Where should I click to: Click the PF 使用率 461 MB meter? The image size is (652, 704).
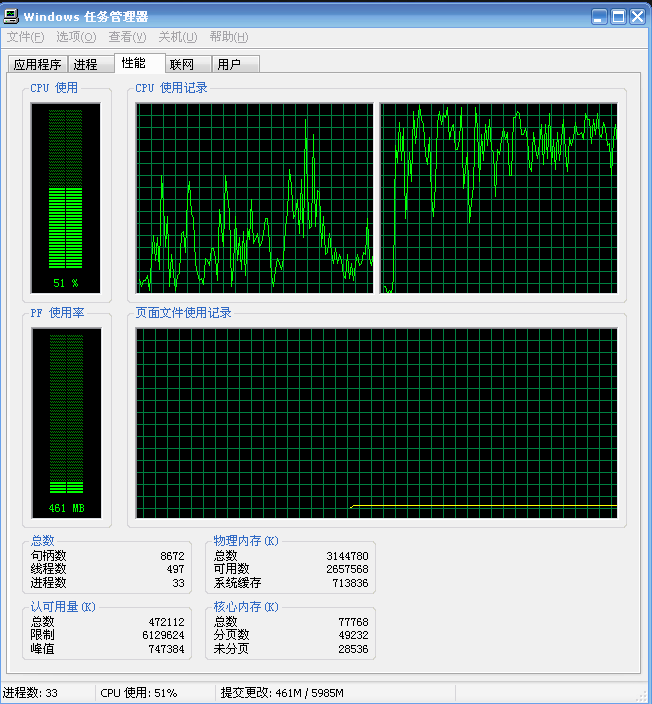[66, 423]
